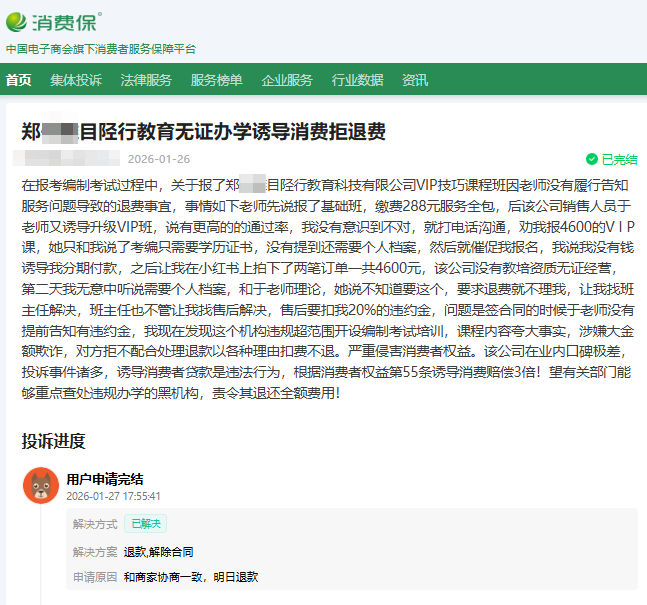The image size is (647, 605).
Task: Click the squirrel user avatar
Action: (x=41, y=486)
